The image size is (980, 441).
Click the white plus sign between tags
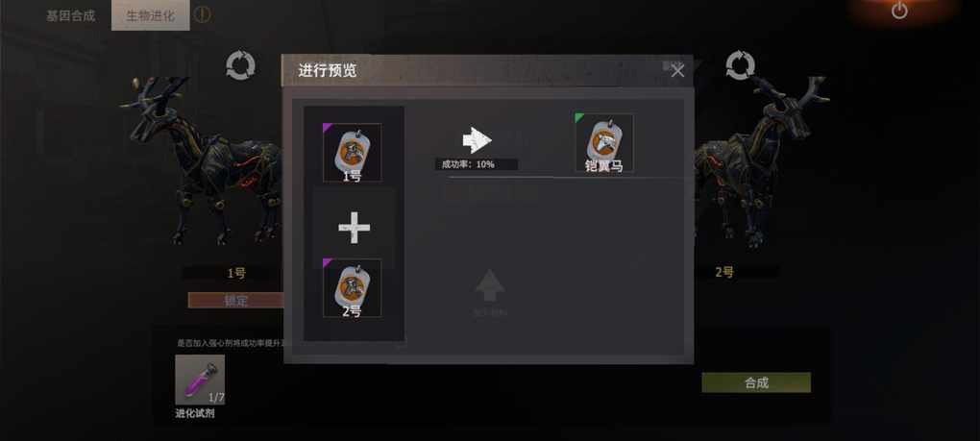point(355,228)
